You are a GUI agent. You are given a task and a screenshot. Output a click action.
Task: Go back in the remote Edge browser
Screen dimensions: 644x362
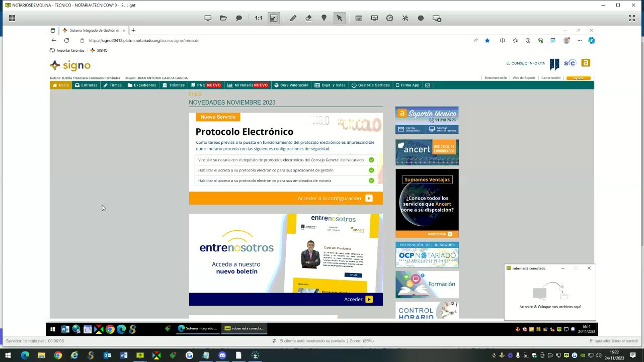tap(54, 40)
